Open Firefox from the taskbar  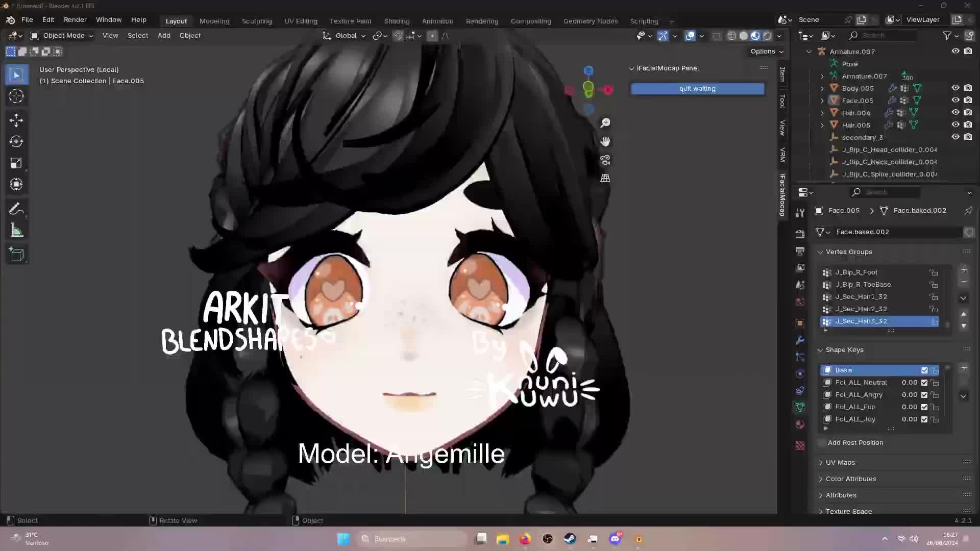[x=525, y=539]
